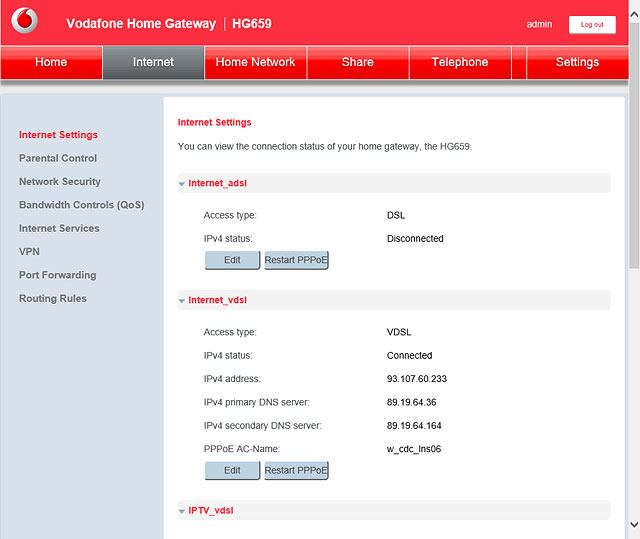Viewport: 640px width, 539px height.
Task: Click the Internet_adsl section title
Action: [218, 183]
